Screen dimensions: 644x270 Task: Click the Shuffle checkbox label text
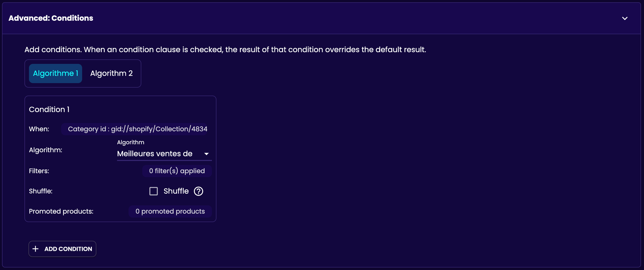(176, 191)
